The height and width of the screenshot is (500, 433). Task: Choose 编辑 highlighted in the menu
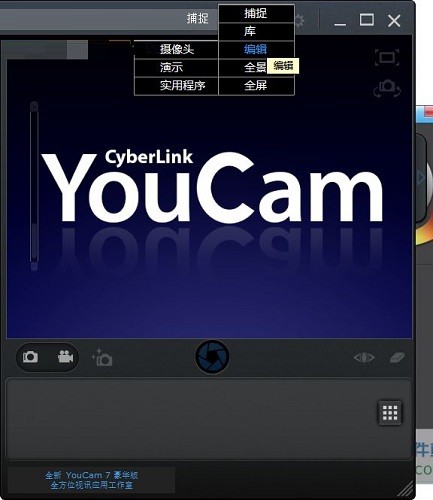tap(256, 50)
